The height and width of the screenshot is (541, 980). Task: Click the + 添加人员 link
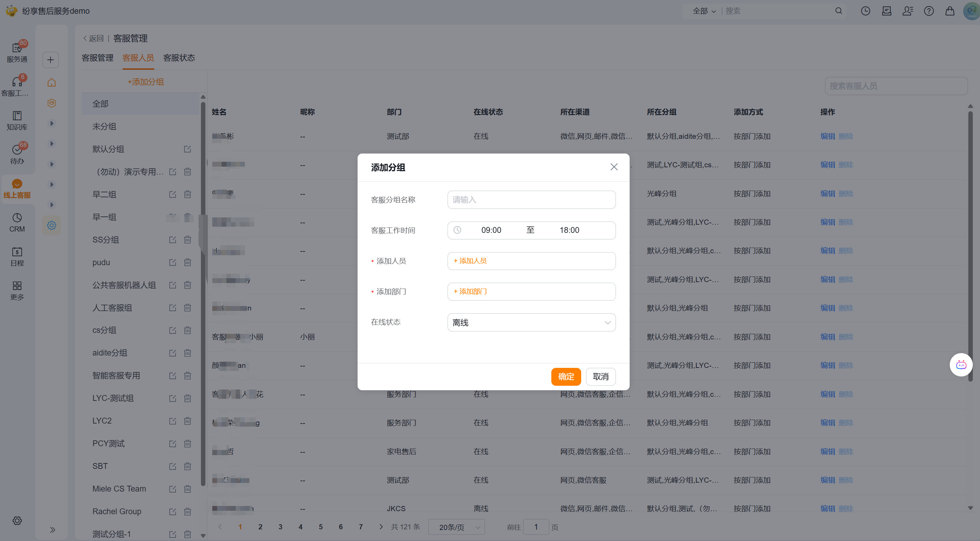pos(470,261)
